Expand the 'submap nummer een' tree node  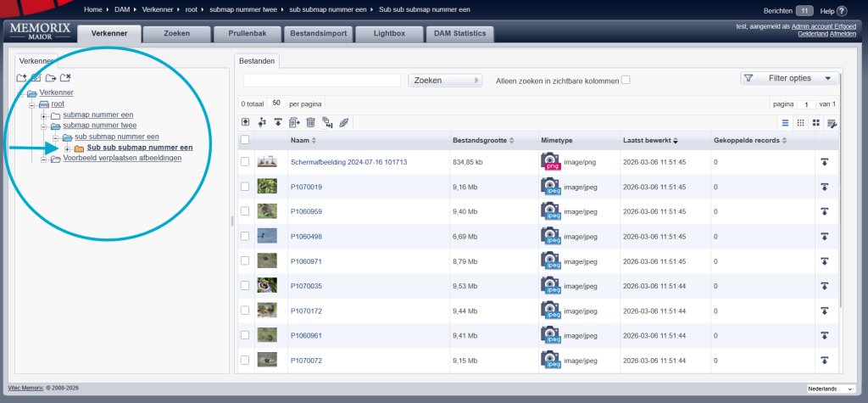[43, 115]
